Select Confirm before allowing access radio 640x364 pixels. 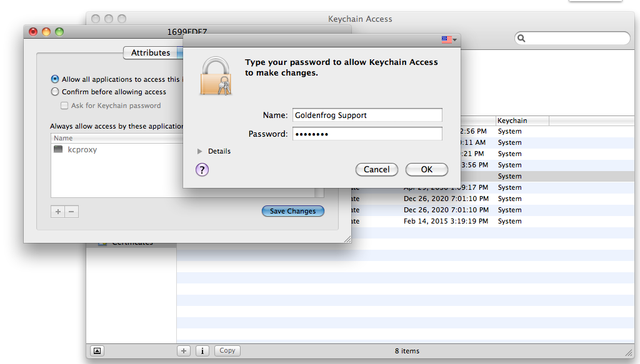pos(55,92)
